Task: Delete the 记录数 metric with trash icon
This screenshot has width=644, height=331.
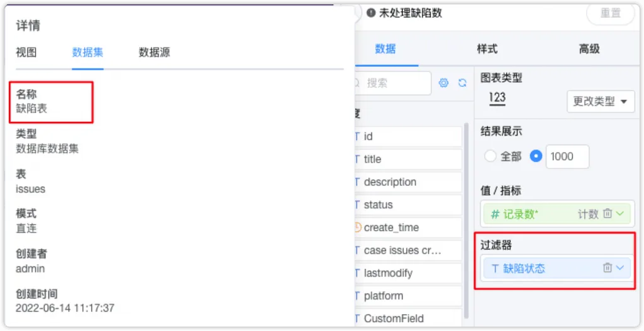Action: tap(608, 214)
